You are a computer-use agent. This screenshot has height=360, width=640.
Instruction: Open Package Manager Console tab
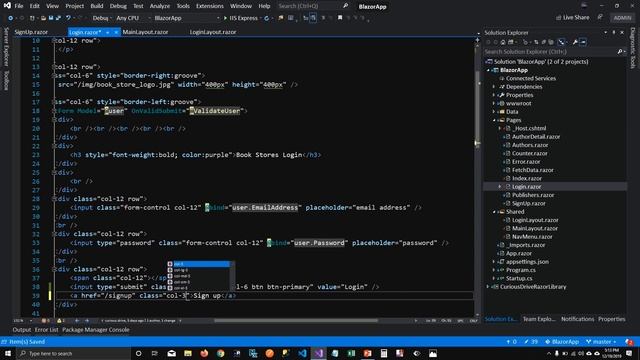tap(96, 330)
